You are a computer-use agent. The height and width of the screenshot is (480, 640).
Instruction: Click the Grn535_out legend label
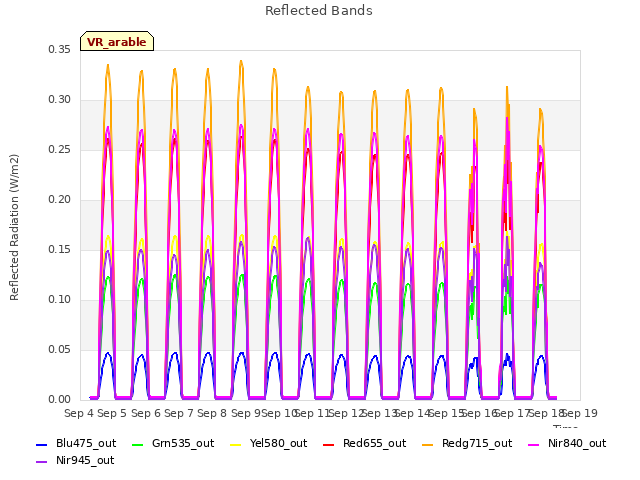pyautogui.click(x=183, y=443)
